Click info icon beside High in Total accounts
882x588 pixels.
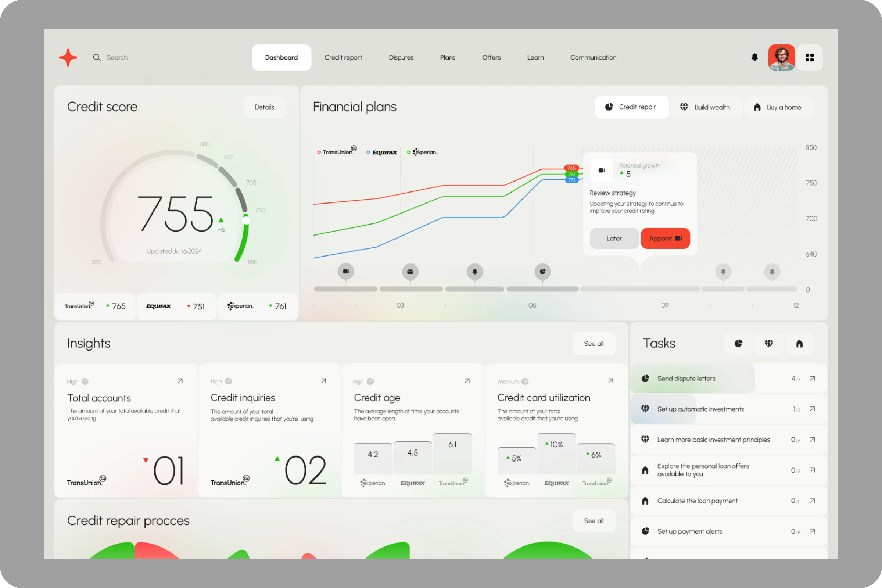[x=85, y=381]
